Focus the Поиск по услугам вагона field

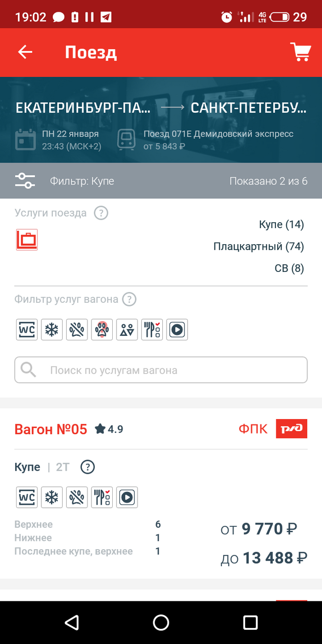pyautogui.click(x=161, y=370)
